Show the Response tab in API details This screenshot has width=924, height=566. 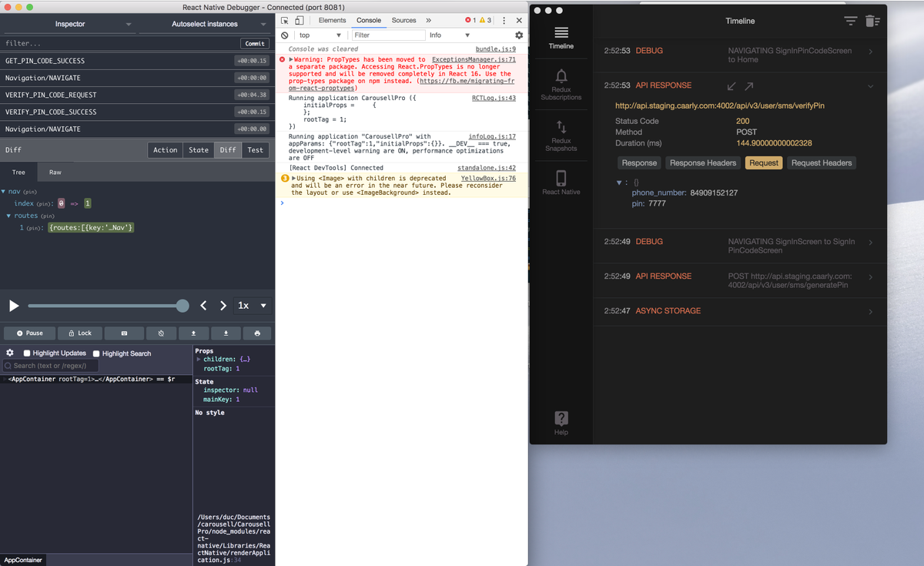point(639,162)
